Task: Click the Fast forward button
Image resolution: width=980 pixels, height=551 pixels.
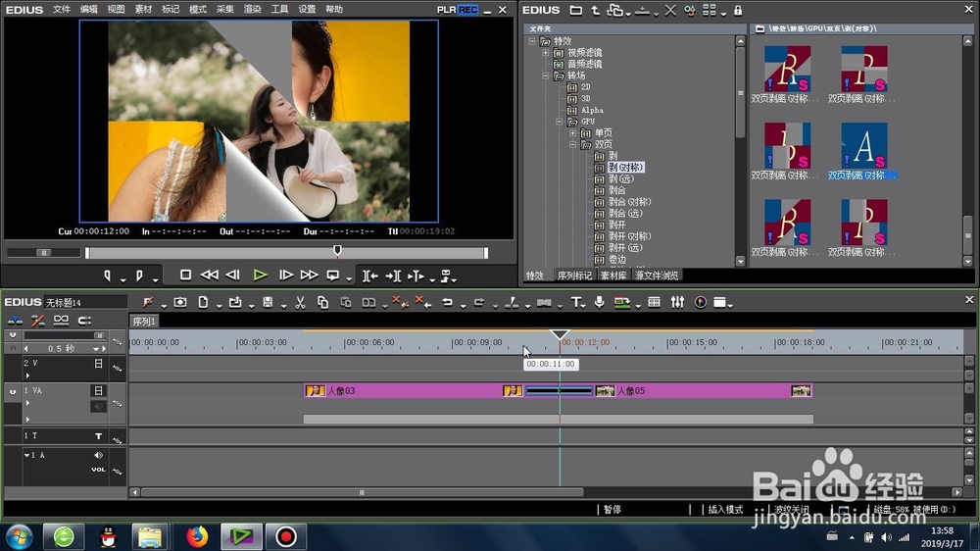Action: coord(309,275)
